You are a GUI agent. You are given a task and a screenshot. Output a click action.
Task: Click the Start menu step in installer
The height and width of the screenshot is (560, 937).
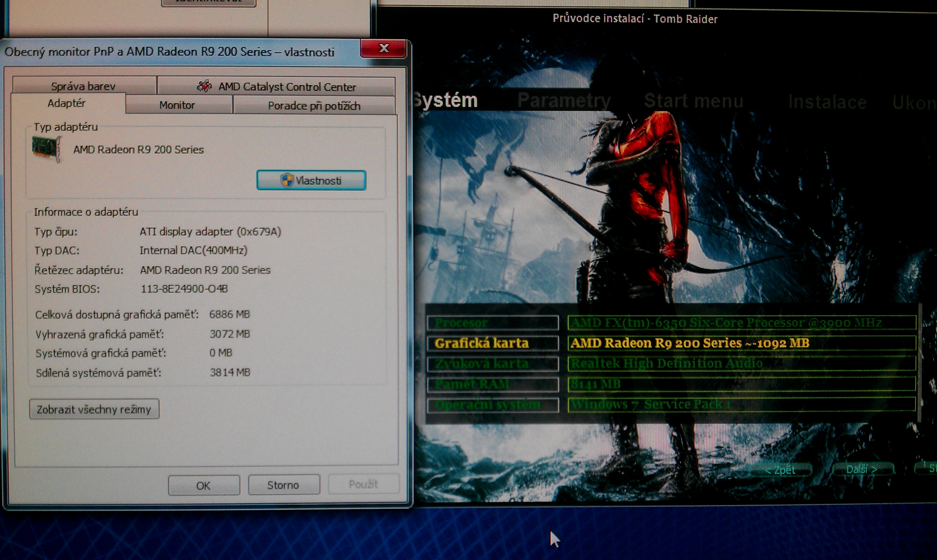[x=694, y=101]
